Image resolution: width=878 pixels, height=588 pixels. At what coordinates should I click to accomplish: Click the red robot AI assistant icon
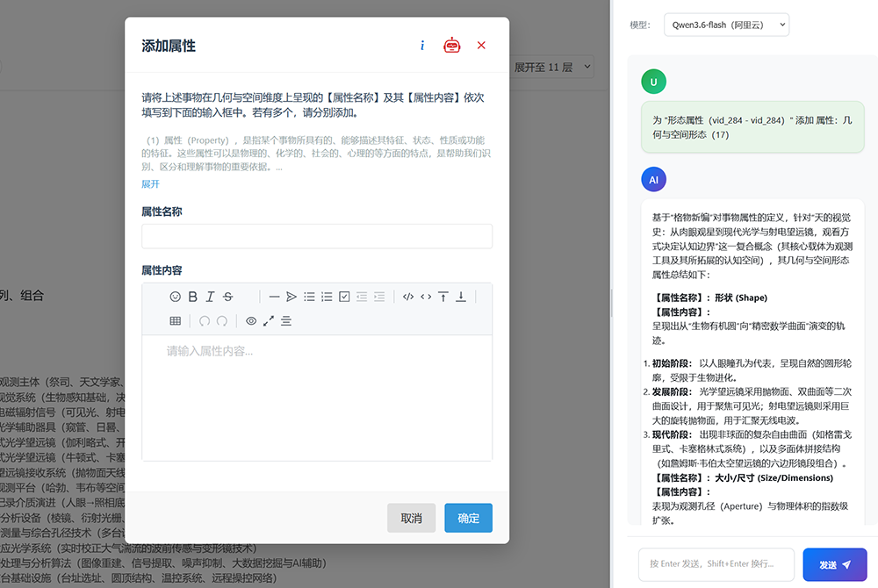tap(452, 46)
